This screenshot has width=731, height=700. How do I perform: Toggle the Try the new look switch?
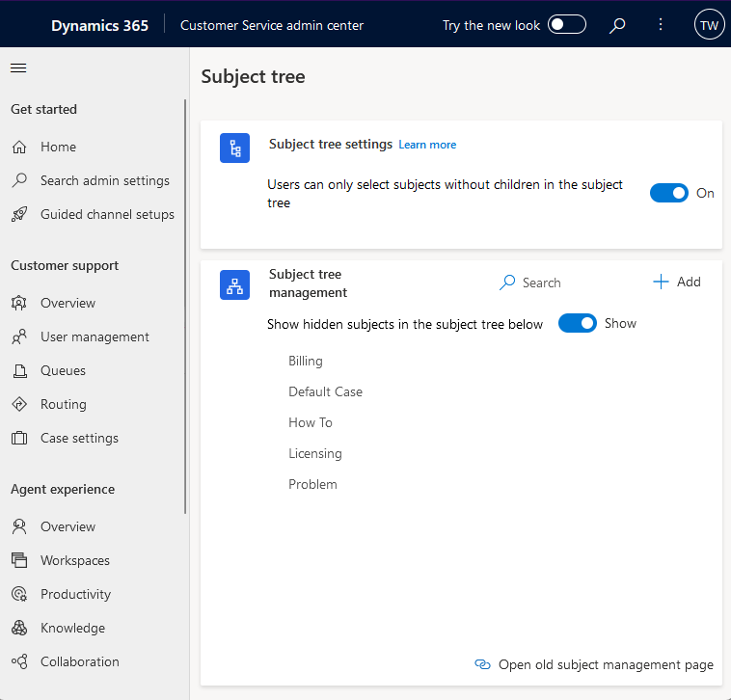click(x=566, y=25)
